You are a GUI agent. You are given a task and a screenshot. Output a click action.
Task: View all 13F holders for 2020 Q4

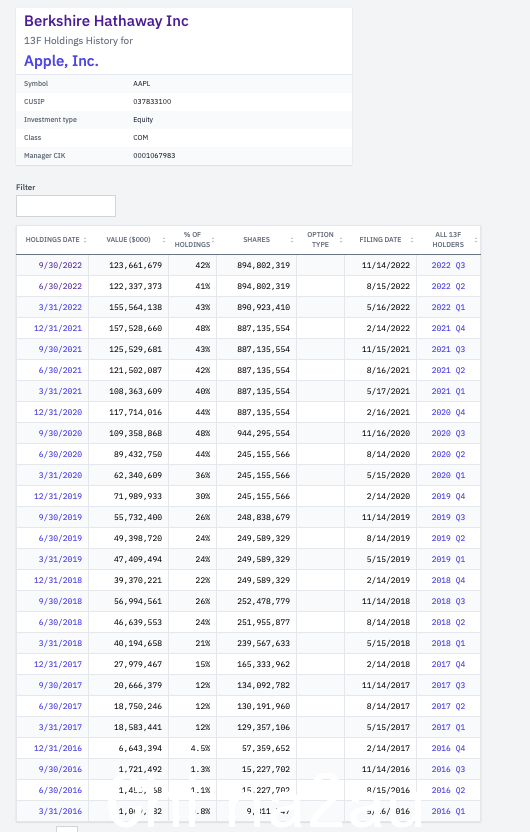448,412
